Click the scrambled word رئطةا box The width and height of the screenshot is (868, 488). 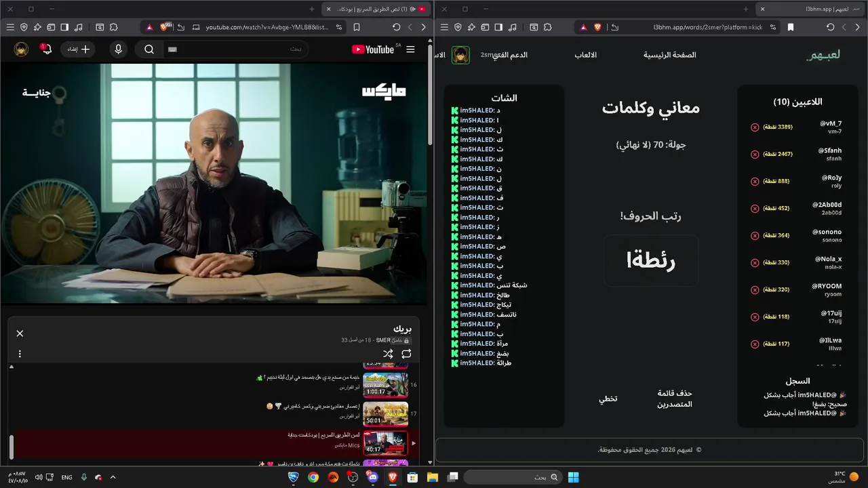[651, 260]
